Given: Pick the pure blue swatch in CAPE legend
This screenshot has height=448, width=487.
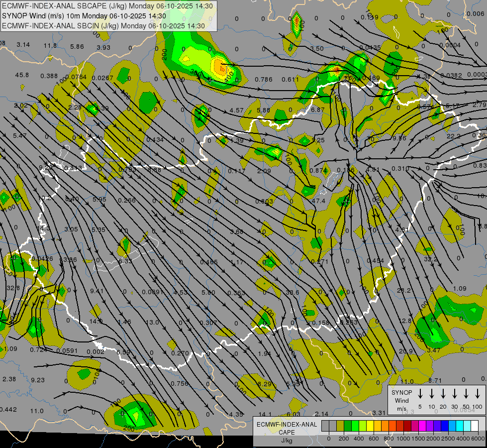Looking at the screenshot, I should (444, 426).
